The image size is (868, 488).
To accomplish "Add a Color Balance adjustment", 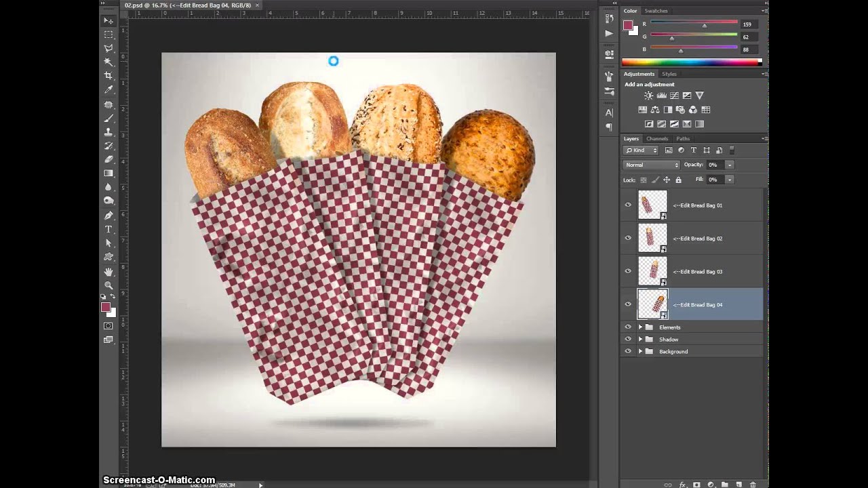I will pyautogui.click(x=655, y=110).
